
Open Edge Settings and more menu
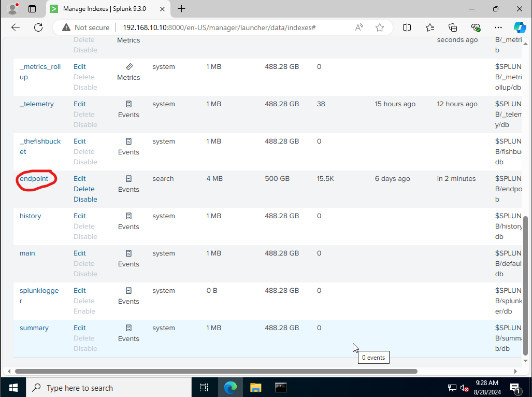tap(498, 27)
